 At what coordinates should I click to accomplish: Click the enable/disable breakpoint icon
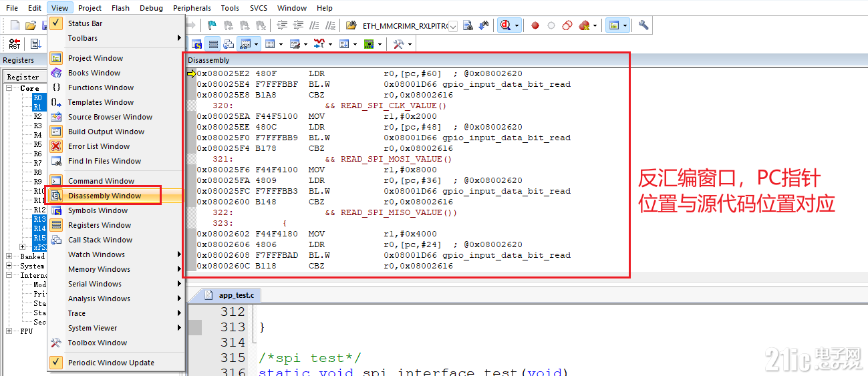click(551, 25)
